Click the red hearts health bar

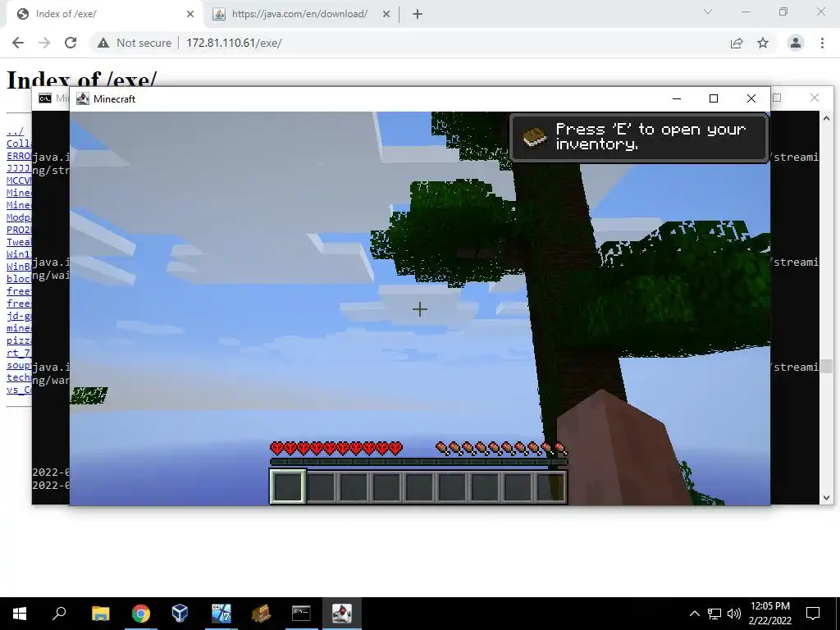pyautogui.click(x=336, y=449)
